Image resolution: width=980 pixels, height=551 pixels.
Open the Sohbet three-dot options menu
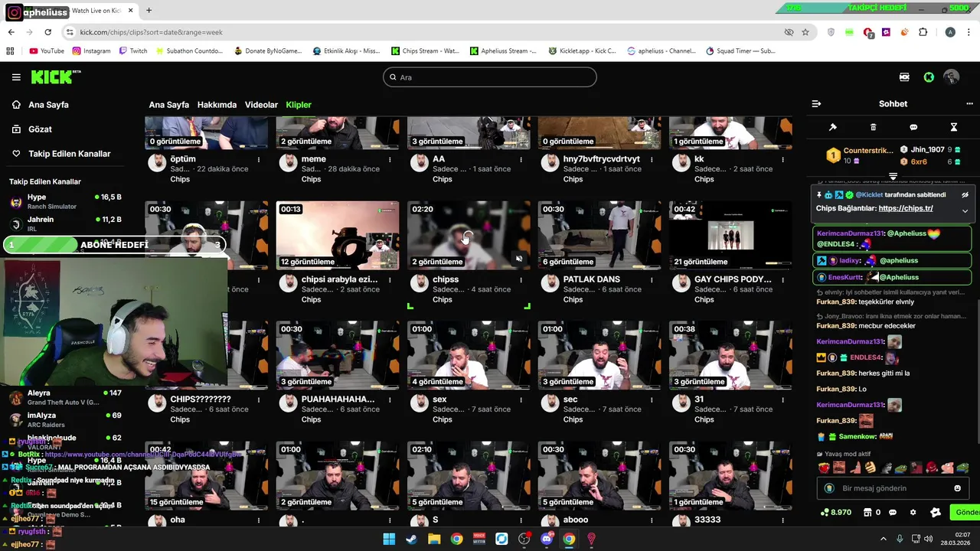click(x=969, y=104)
